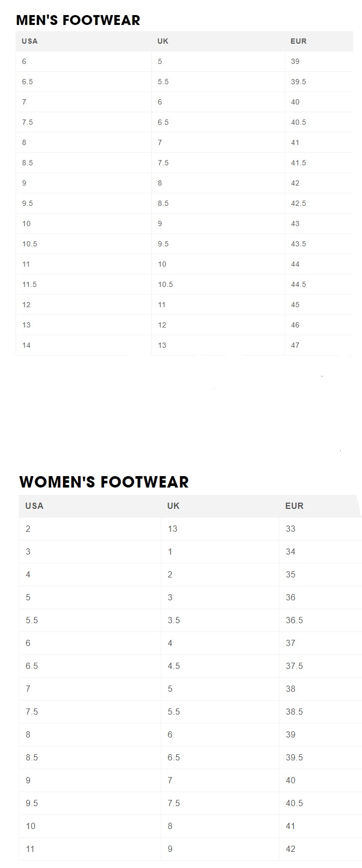Click women's UK size 3.5 cell
362x868 pixels.
click(x=174, y=620)
